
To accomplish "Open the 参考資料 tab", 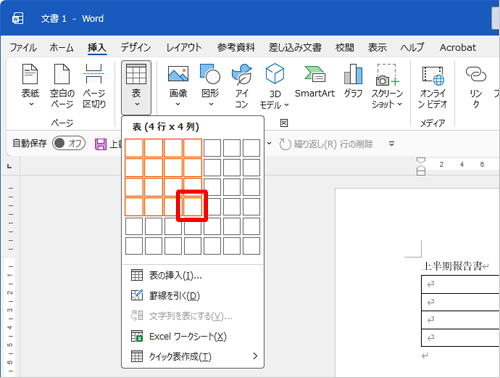I will tap(236, 48).
